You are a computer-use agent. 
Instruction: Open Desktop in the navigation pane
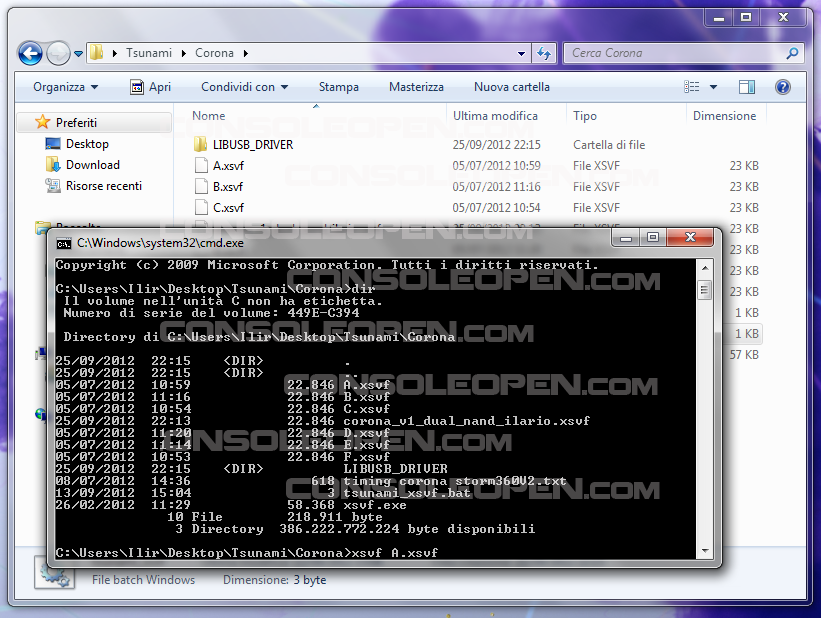click(x=87, y=144)
